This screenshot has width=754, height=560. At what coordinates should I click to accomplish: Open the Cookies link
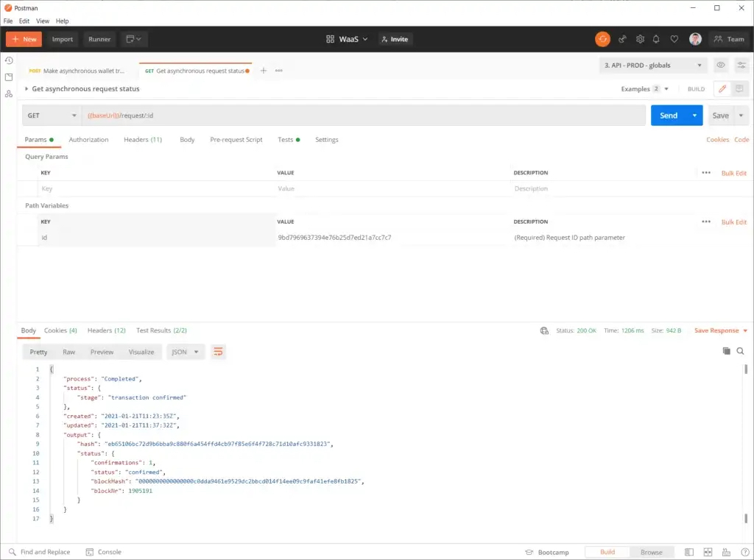coord(717,139)
